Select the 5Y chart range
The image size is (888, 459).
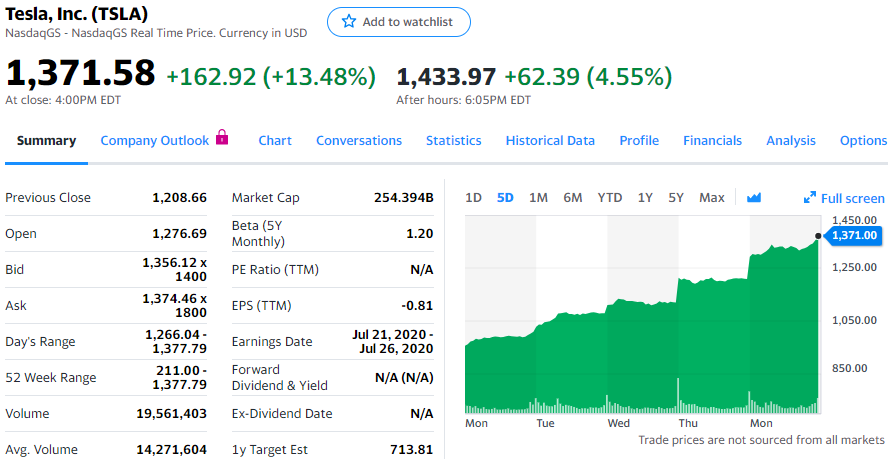pos(676,198)
